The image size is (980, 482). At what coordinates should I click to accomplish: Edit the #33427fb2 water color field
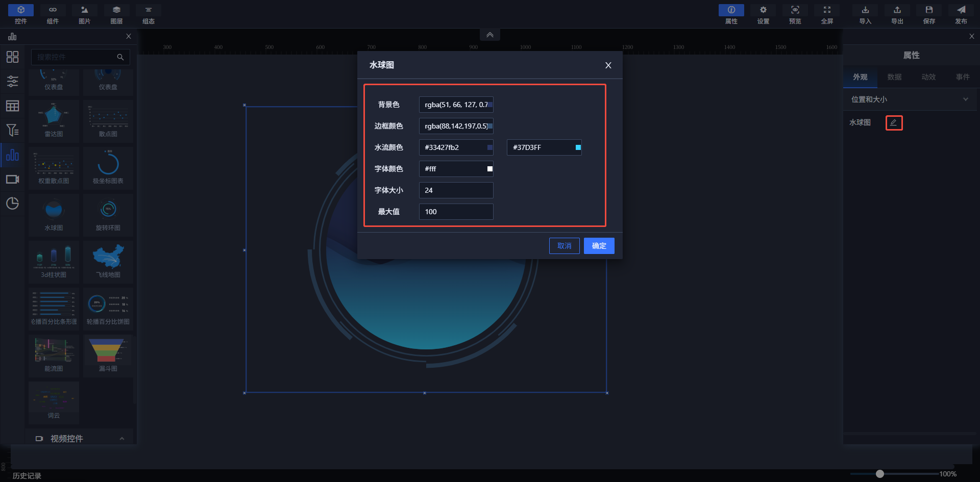click(x=456, y=147)
